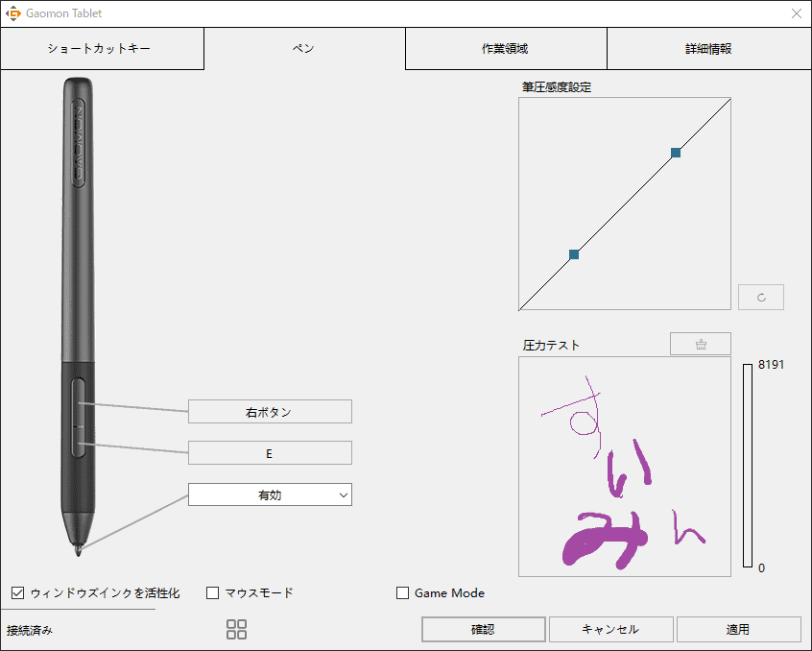Screen dimensions: 812x651
Task: Click the E pen button assignment
Action: [x=270, y=453]
